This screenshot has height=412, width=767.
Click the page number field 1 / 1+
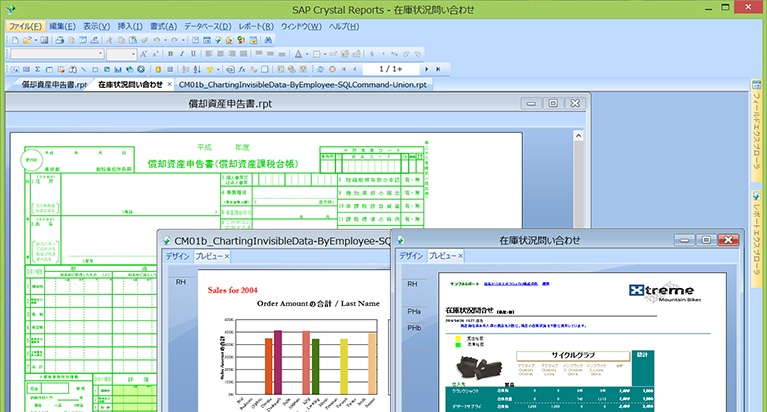click(391, 69)
